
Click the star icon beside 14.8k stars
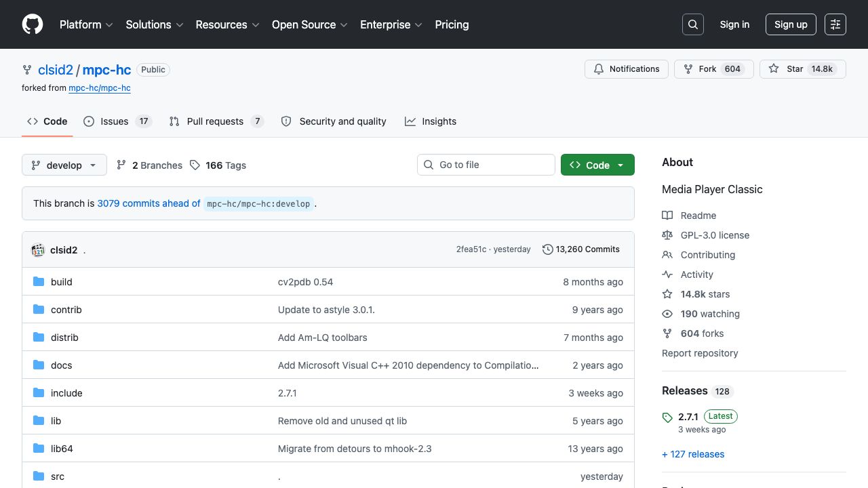tap(667, 294)
